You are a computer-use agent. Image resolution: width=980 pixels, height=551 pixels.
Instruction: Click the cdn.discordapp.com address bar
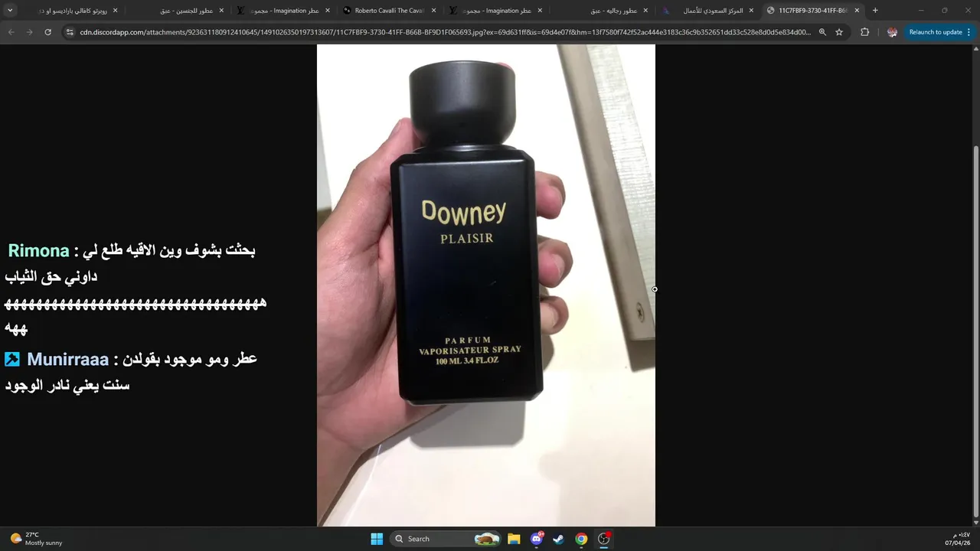coord(444,32)
